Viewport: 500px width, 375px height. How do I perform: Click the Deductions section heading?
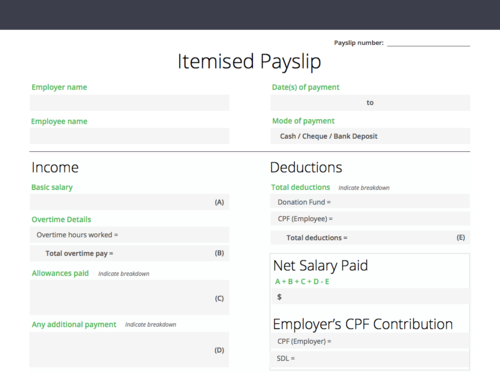pyautogui.click(x=306, y=167)
